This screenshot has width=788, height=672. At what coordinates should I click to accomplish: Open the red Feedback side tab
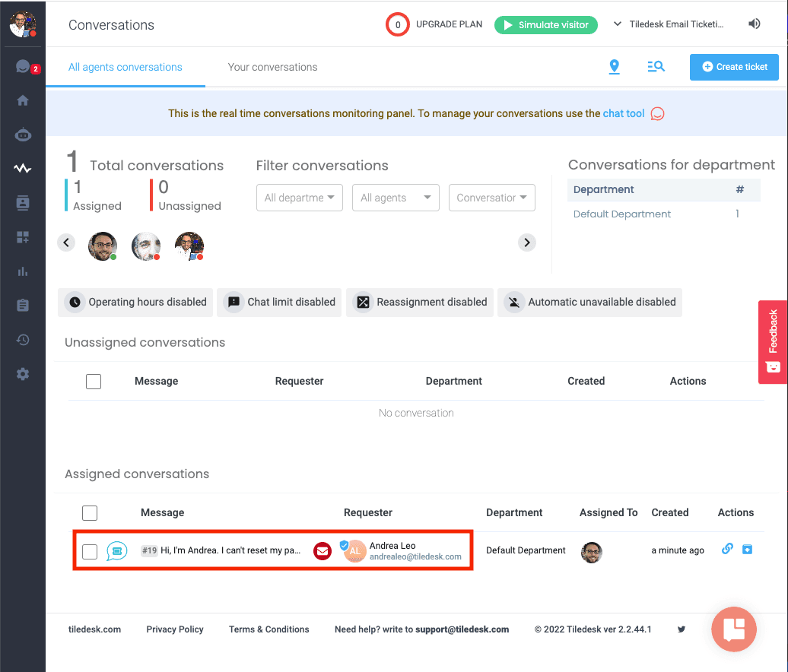(773, 342)
